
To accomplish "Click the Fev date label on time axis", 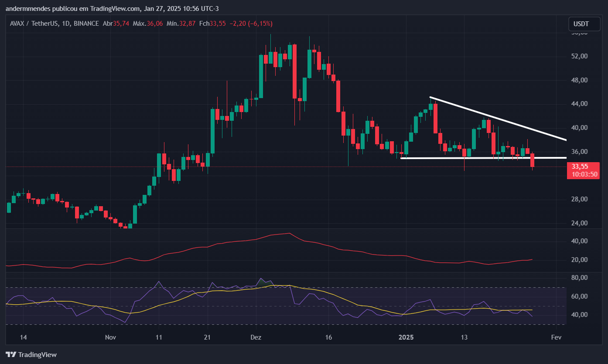I will 556,337.
